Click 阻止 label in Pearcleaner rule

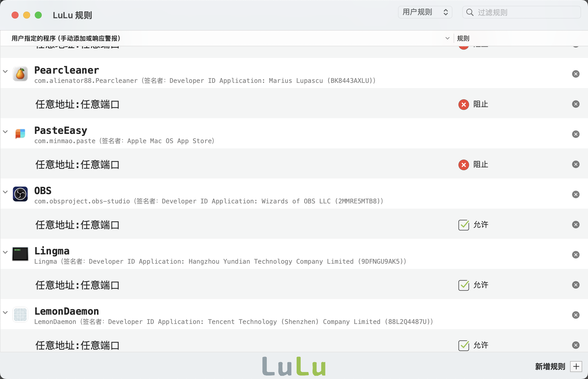click(481, 104)
